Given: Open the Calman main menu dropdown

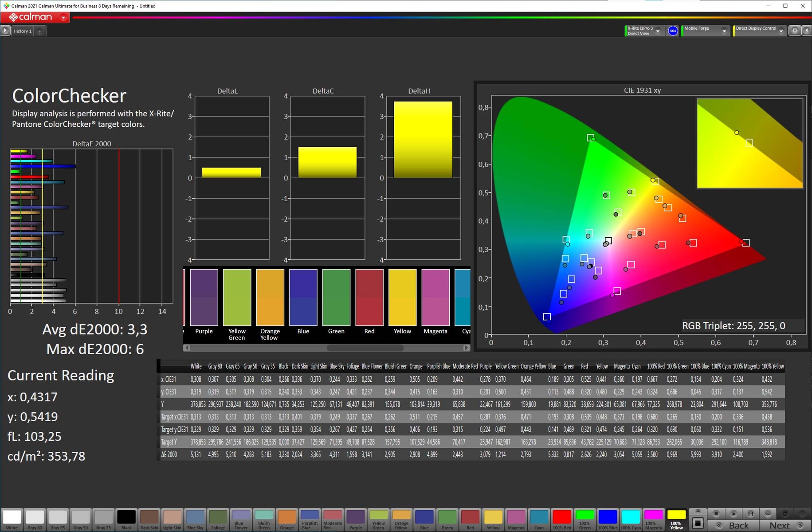Looking at the screenshot, I should click(x=63, y=18).
